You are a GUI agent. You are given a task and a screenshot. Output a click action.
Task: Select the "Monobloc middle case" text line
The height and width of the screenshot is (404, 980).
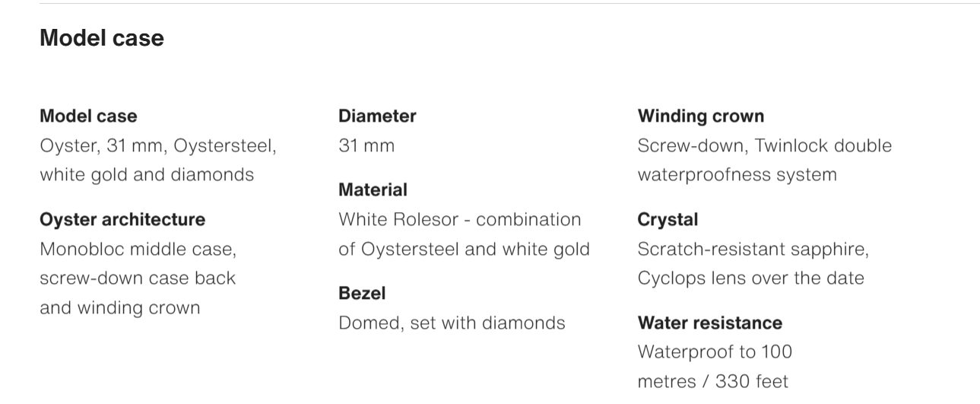tap(138, 249)
